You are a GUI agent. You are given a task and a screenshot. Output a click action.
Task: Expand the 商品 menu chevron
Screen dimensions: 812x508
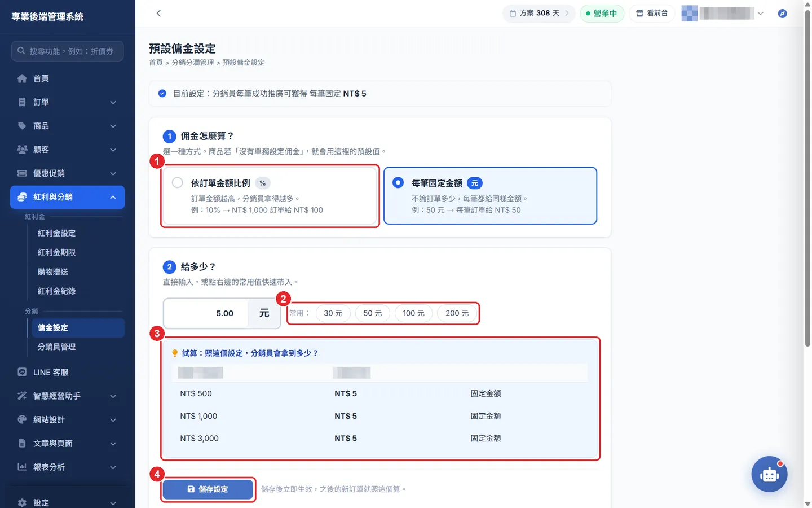(x=113, y=126)
